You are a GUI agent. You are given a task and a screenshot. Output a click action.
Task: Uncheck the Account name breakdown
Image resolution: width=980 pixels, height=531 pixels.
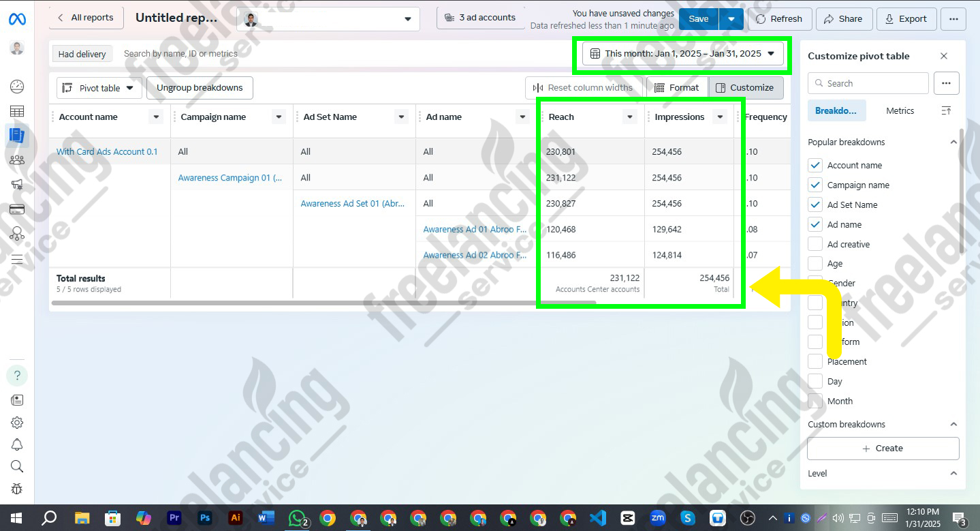[x=815, y=165]
